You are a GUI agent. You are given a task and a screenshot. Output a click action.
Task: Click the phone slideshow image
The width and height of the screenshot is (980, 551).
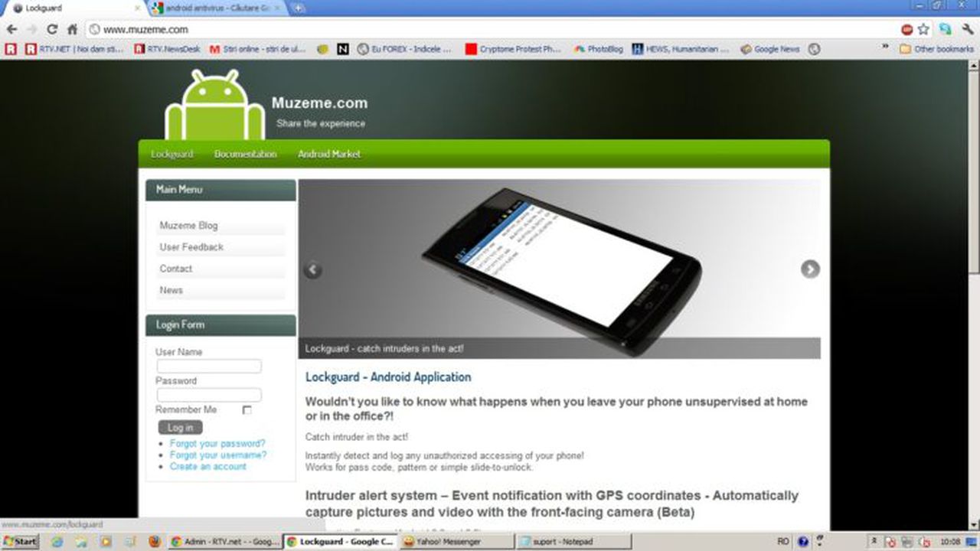pos(560,269)
